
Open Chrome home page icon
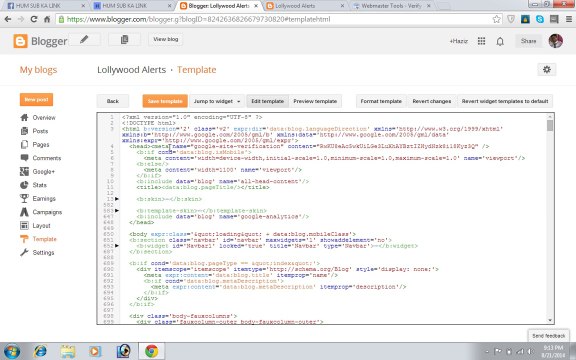point(47,19)
